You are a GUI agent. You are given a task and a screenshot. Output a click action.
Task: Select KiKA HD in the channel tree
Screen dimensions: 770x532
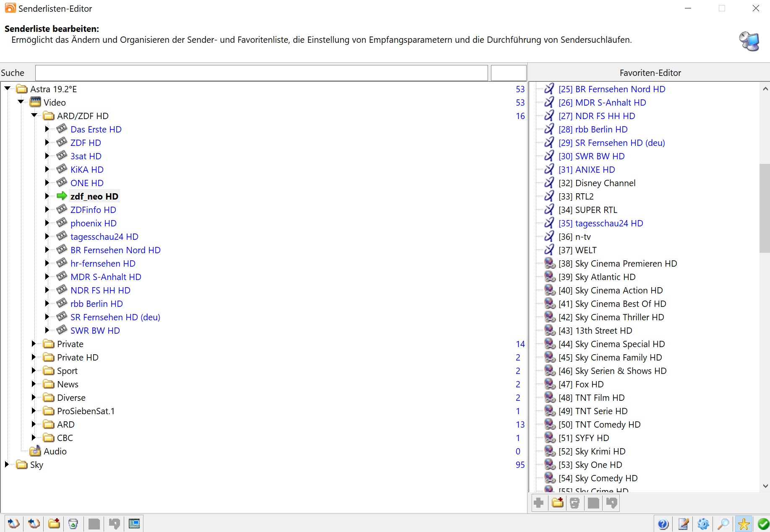click(x=87, y=169)
